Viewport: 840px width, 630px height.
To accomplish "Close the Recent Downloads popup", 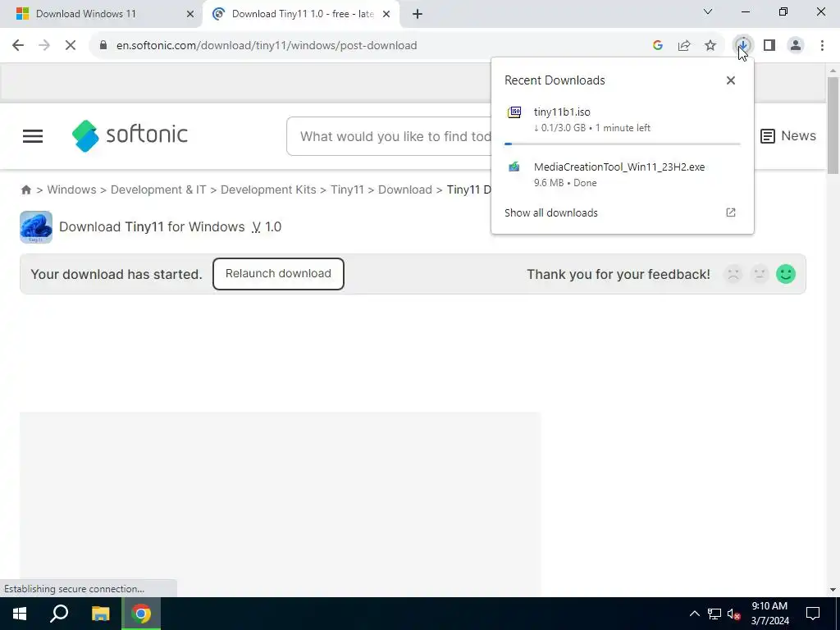I will click(731, 80).
